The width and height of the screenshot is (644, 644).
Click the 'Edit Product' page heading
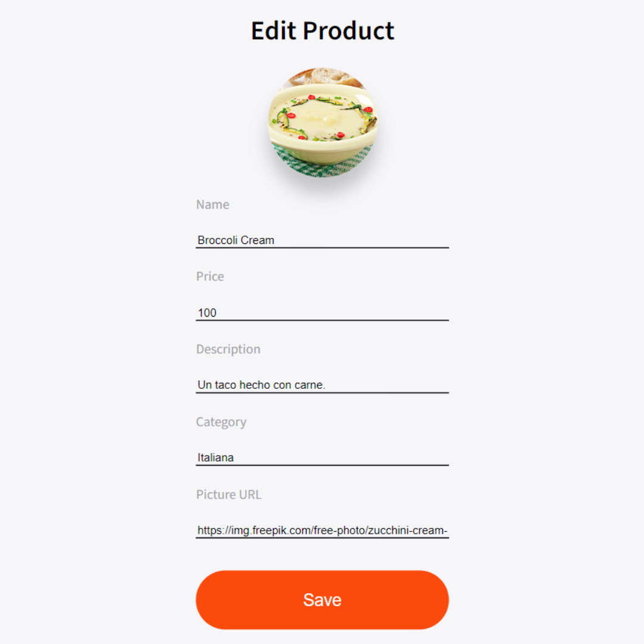(x=322, y=30)
